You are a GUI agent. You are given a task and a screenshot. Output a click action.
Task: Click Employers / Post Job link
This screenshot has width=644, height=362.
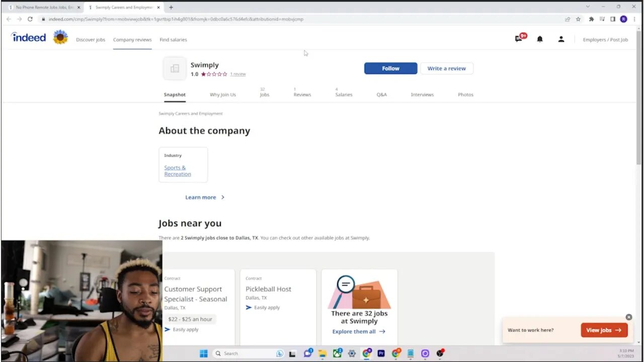[605, 40]
